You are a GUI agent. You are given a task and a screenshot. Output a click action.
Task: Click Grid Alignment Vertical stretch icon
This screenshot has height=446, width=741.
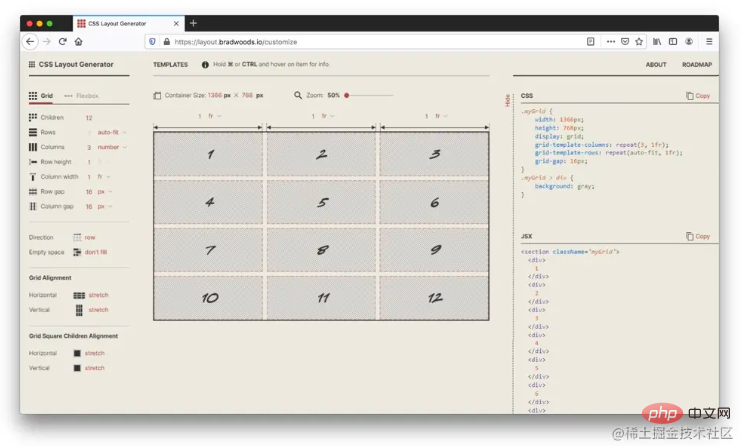(79, 310)
